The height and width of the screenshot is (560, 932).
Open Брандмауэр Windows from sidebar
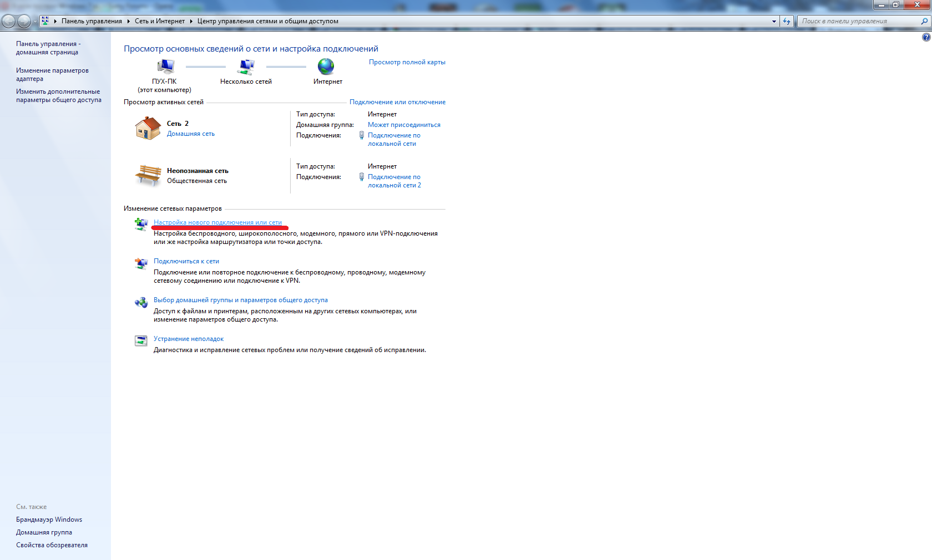click(x=49, y=520)
